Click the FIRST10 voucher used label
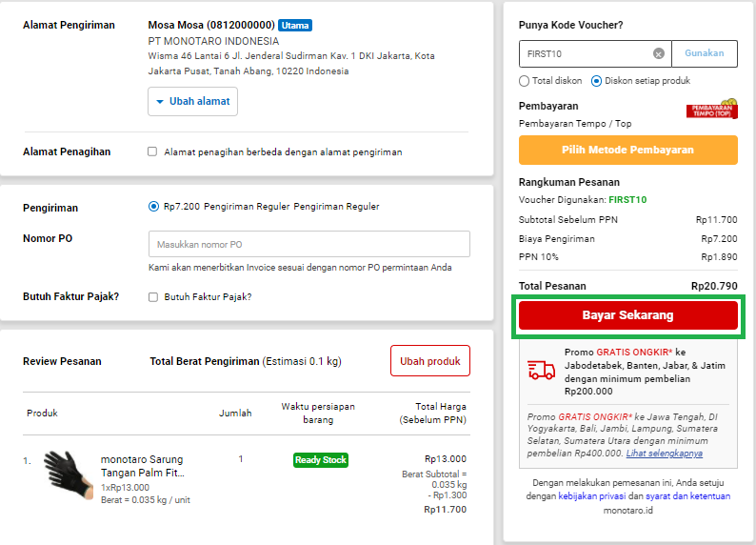This screenshot has height=545, width=756. click(x=627, y=200)
